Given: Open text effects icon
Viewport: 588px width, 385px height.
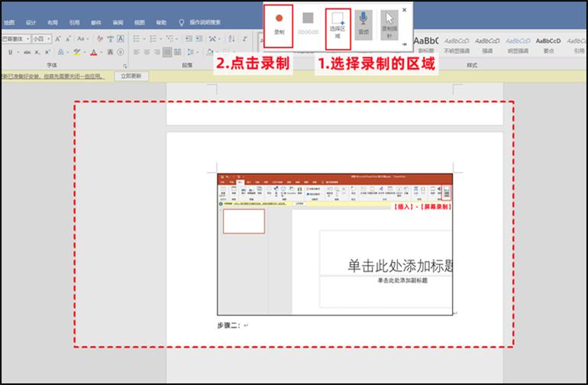Looking at the screenshot, I should pos(61,52).
